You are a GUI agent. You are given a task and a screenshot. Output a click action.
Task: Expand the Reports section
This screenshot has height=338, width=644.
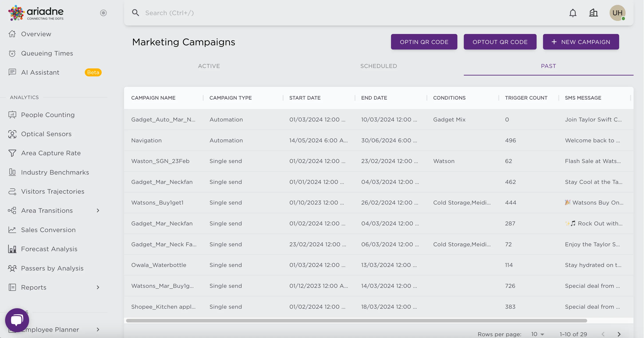pyautogui.click(x=98, y=287)
